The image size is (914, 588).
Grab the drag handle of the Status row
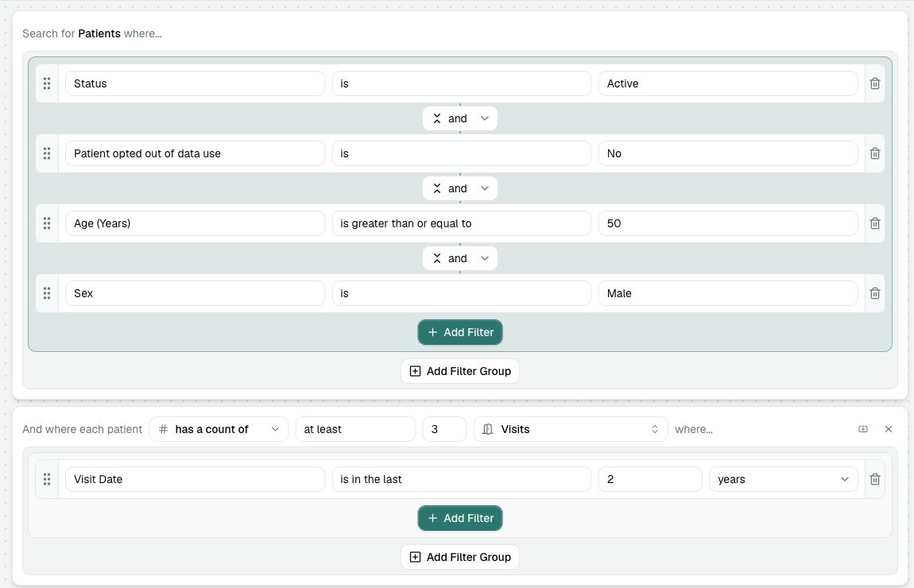tap(47, 83)
